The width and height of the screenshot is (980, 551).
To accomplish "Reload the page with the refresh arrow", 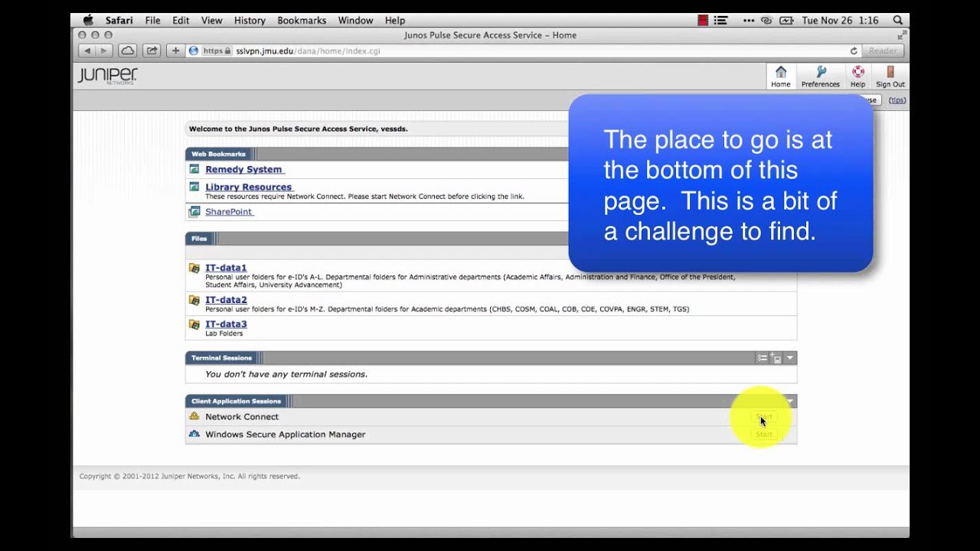I will point(854,51).
